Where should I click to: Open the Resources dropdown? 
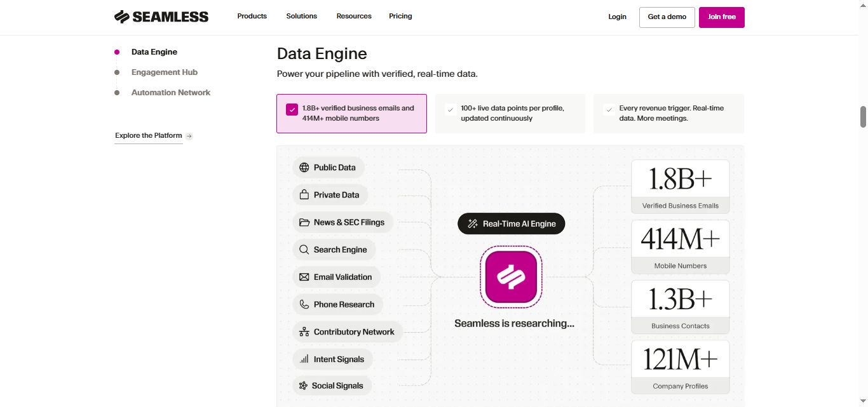353,16
